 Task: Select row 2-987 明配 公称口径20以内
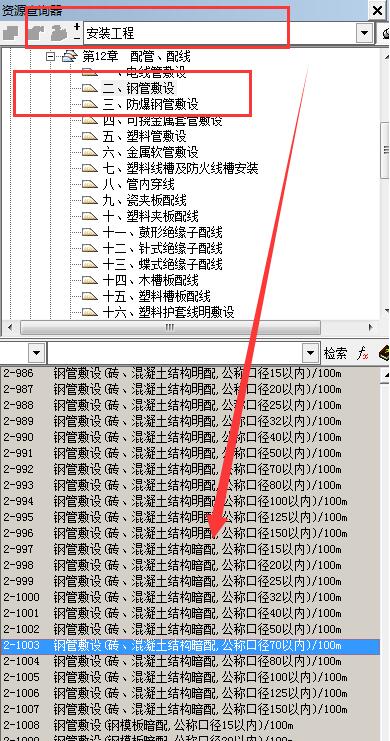[190, 389]
